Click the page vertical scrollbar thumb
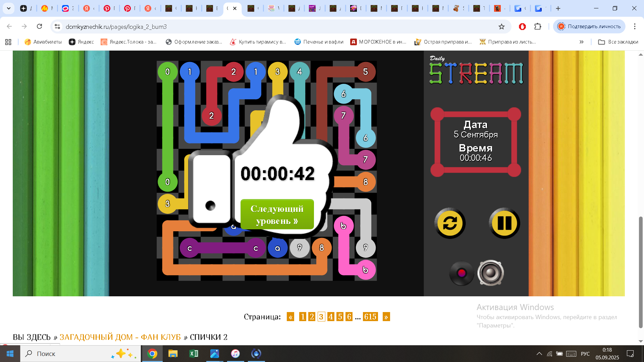 click(x=641, y=272)
